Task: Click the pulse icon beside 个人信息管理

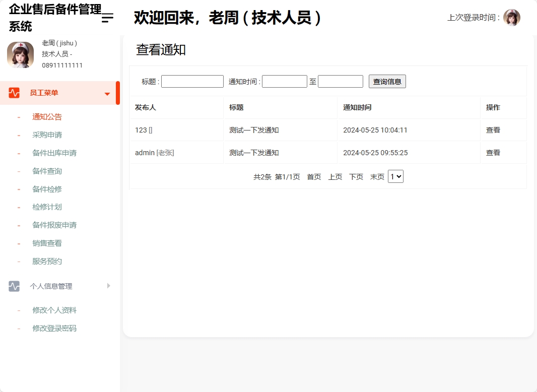Action: point(14,285)
